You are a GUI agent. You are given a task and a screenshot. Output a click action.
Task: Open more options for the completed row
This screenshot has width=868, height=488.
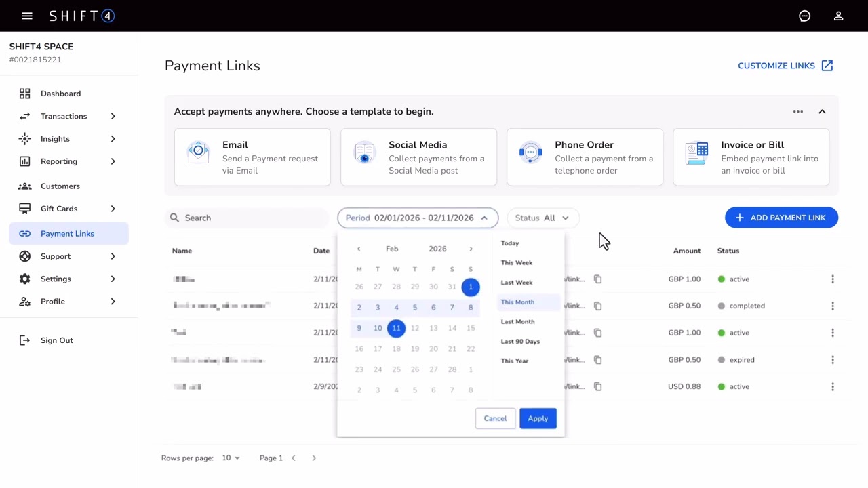(x=833, y=306)
